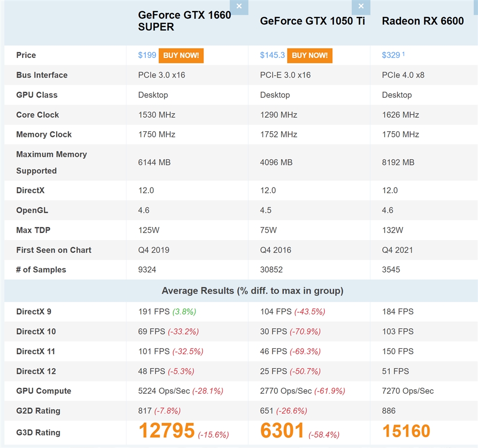The width and height of the screenshot is (478, 448).
Task: Click the 191 FPS DirectX 9 result
Action: tap(154, 312)
